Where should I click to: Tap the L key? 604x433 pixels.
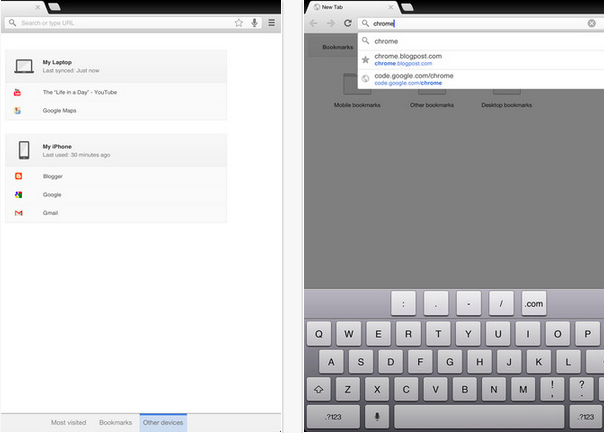tap(568, 362)
